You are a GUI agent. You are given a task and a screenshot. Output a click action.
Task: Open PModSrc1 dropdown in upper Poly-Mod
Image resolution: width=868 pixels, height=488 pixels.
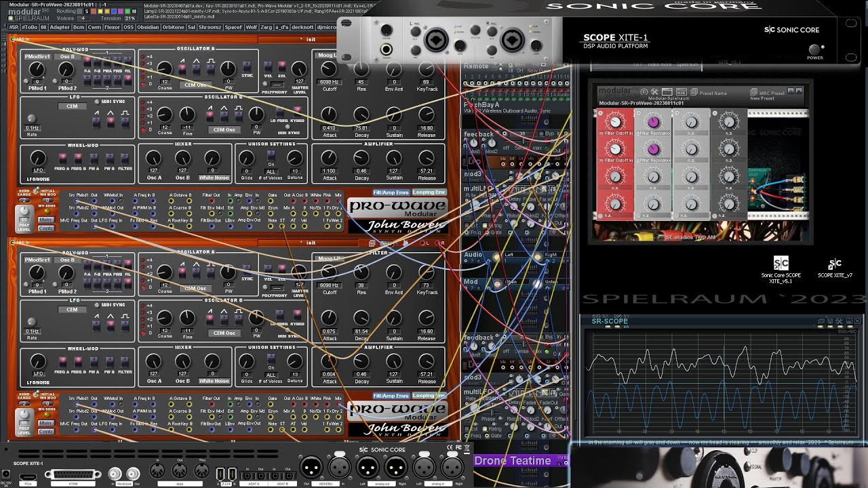(x=37, y=56)
